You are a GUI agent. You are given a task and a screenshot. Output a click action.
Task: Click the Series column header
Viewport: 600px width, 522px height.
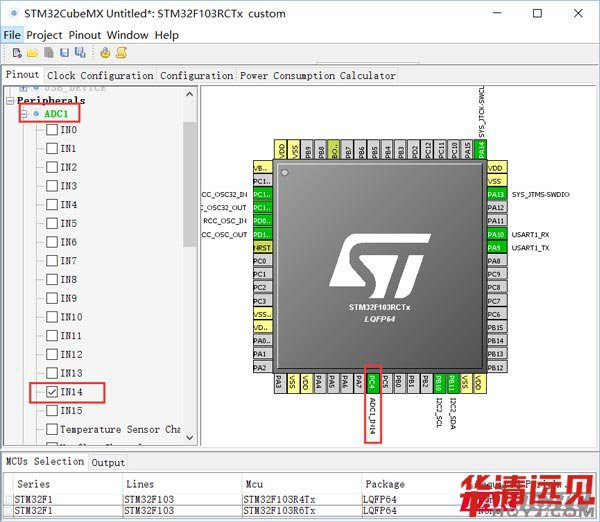[x=67, y=484]
